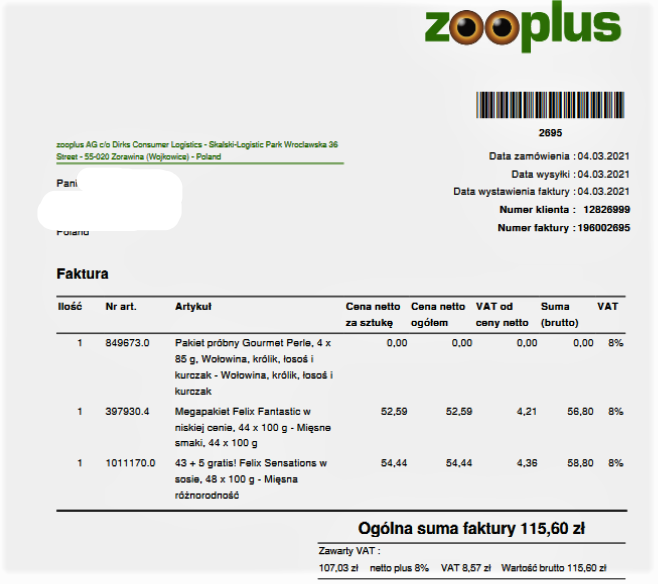Click the Artykuł column header
658x584 pixels.
(x=193, y=306)
